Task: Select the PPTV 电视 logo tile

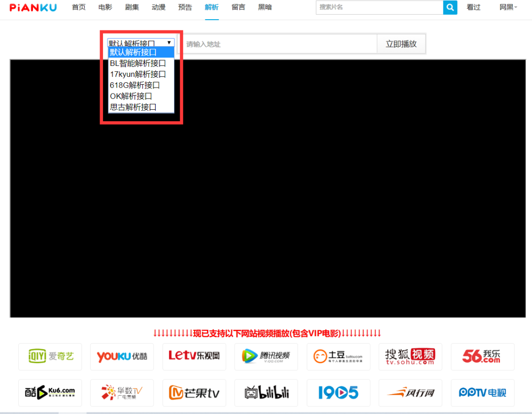Action: 482,392
